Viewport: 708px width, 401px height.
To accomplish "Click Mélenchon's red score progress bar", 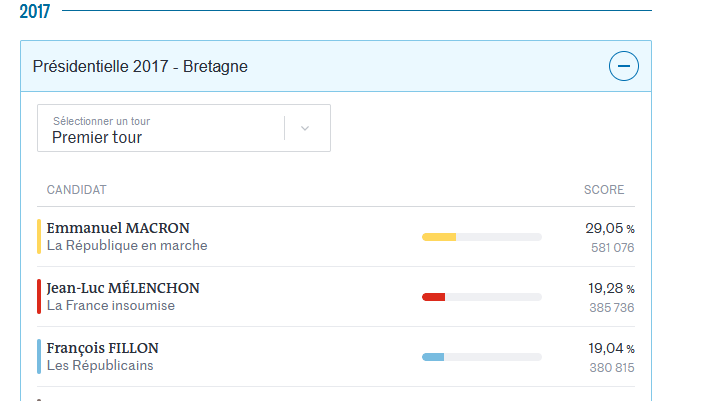I will 481,297.
